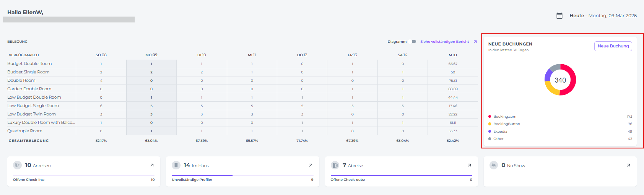Viewport: 644px width, 195px height.
Task: Select the SA 14 column header
Action: (x=402, y=55)
